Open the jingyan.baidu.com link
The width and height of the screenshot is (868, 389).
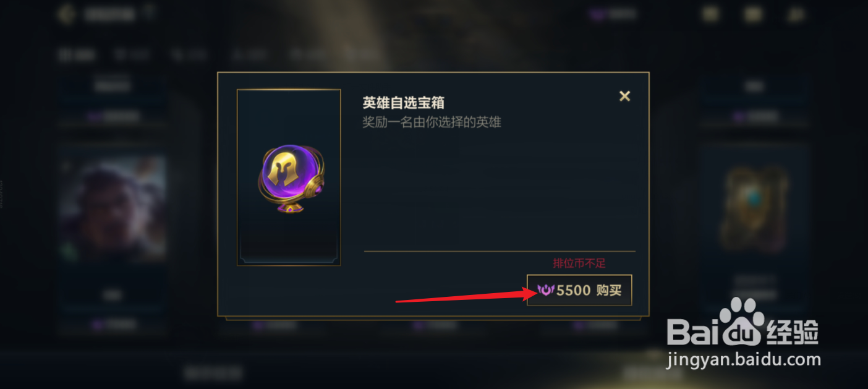tap(744, 359)
